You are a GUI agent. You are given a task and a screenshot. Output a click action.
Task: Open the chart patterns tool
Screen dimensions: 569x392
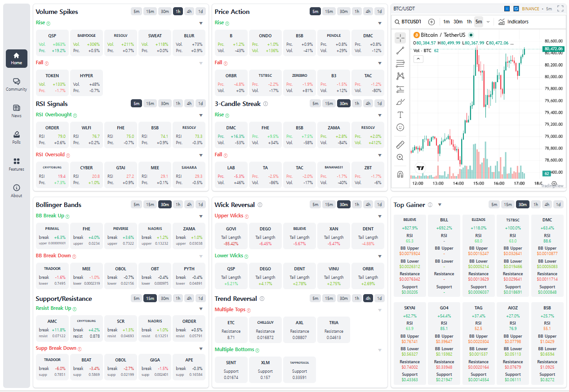[400, 76]
